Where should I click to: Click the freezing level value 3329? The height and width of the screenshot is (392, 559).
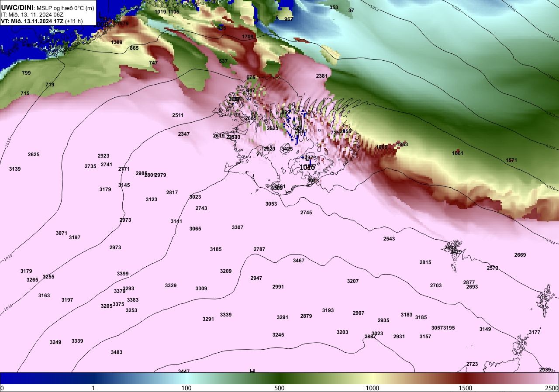[171, 285]
